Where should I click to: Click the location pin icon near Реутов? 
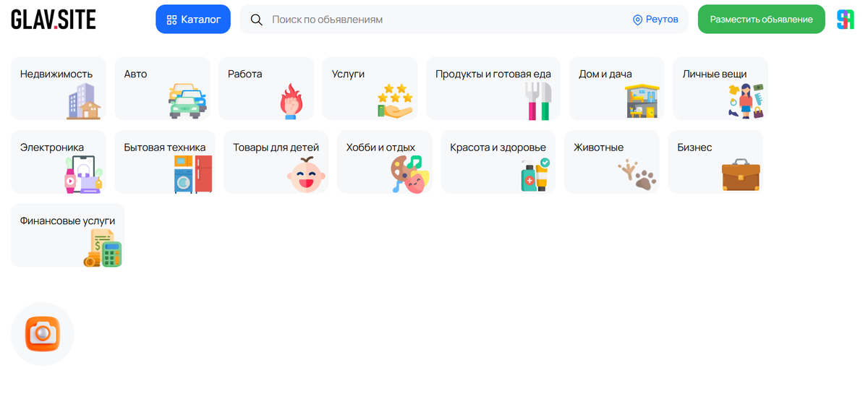(637, 20)
